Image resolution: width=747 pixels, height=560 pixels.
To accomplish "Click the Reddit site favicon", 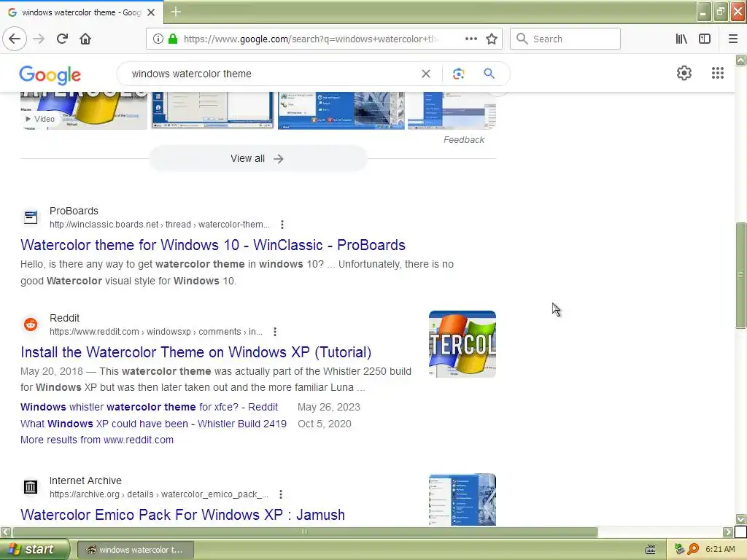I will coord(31,324).
